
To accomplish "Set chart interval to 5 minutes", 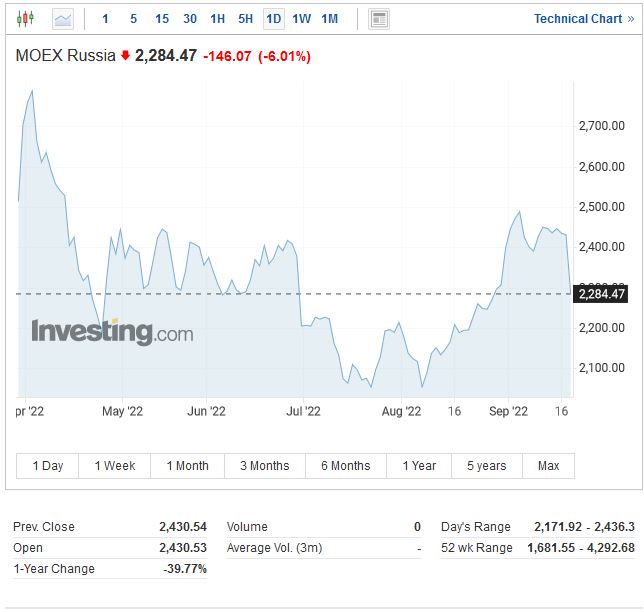I will tap(133, 19).
